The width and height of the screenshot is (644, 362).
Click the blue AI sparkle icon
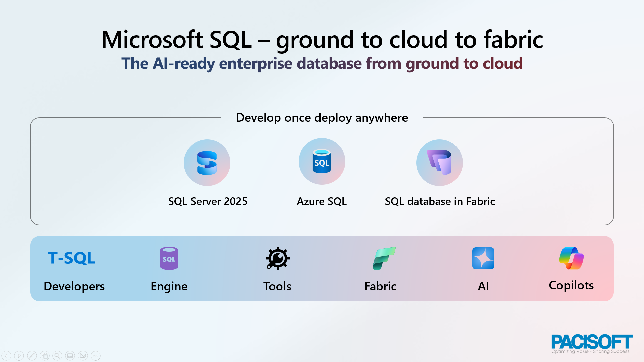[483, 258]
